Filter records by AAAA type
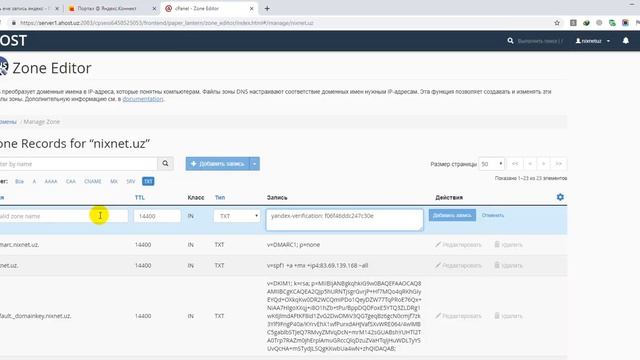640x360 pixels. pos(51,181)
